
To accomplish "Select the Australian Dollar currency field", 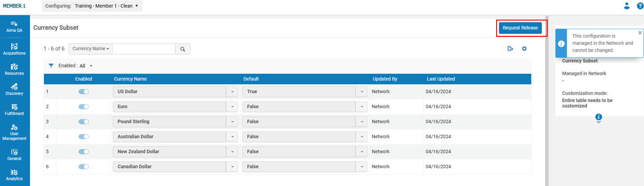I will (169, 137).
